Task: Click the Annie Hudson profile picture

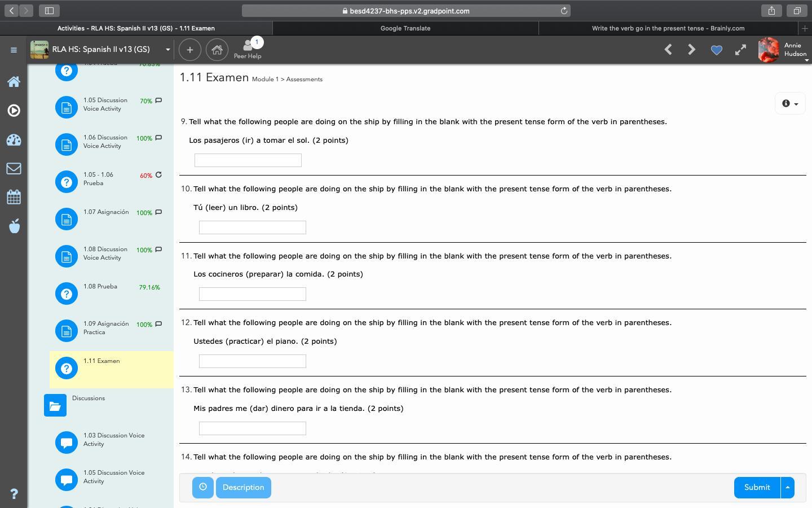Action: [769, 50]
